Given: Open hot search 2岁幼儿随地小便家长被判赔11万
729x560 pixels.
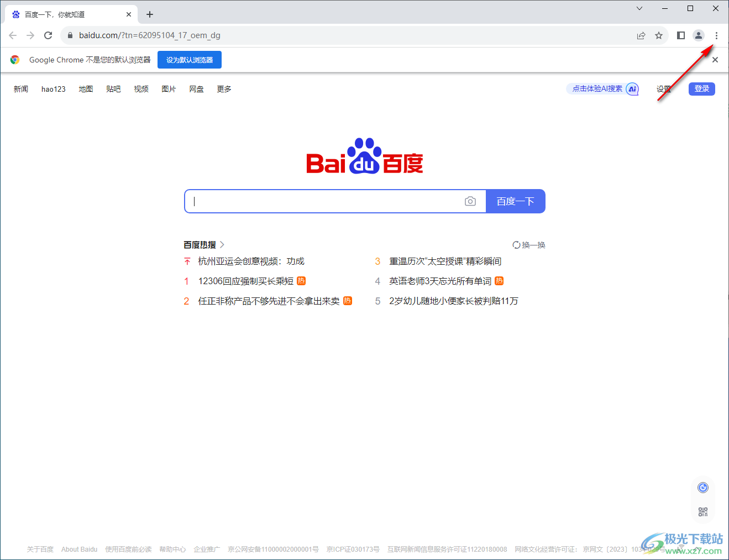Looking at the screenshot, I should tap(454, 301).
